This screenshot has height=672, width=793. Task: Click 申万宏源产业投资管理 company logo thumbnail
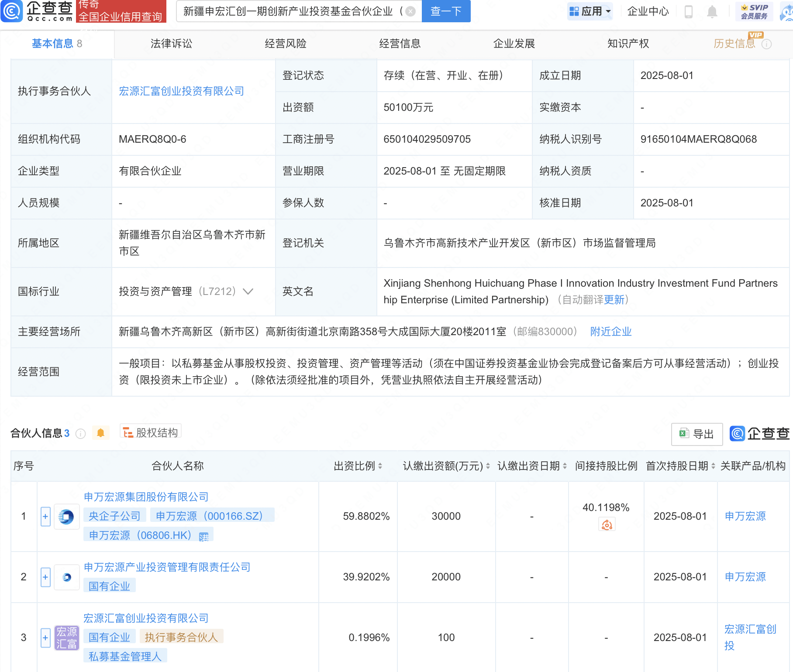(x=66, y=577)
